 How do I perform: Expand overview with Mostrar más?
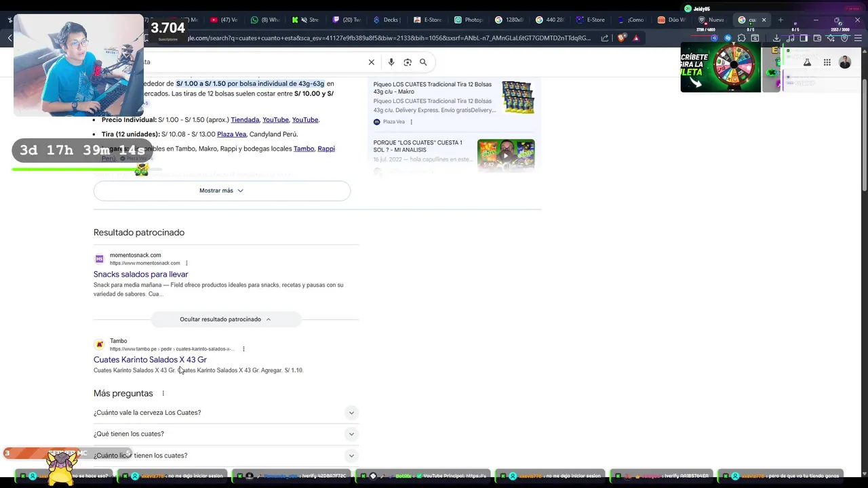point(222,190)
